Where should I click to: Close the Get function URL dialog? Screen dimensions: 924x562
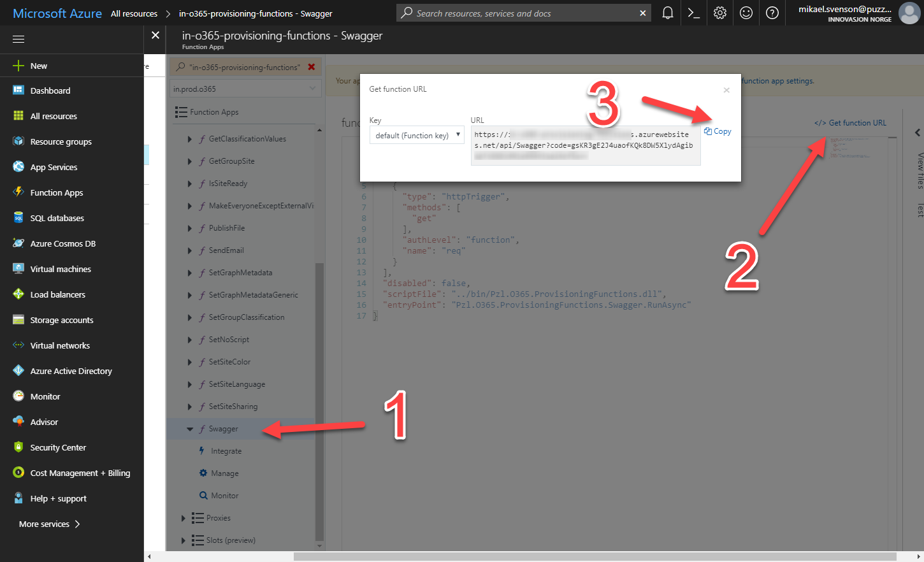[726, 90]
